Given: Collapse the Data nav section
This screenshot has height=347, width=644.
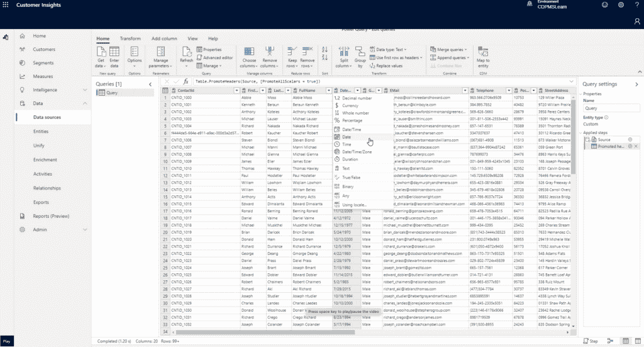Looking at the screenshot, I should (85, 104).
